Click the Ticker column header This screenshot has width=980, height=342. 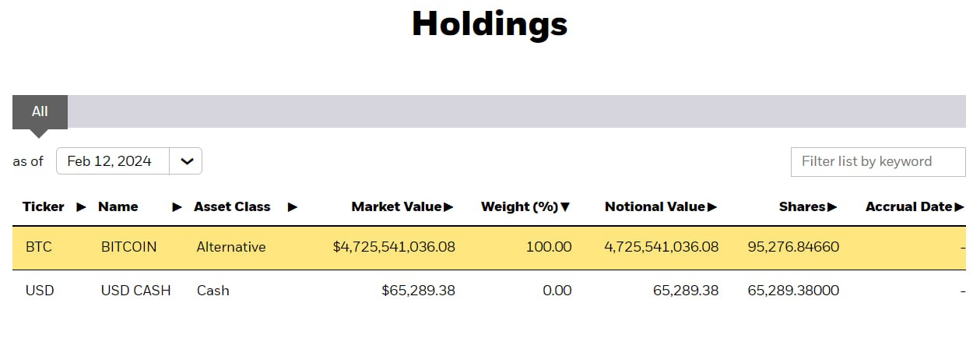coord(44,207)
